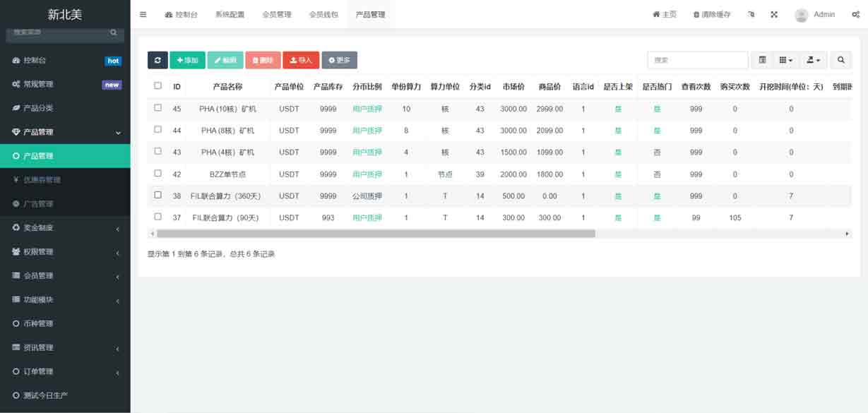Click the 编辑 (edit) button
This screenshot has height=413, width=868.
225,60
